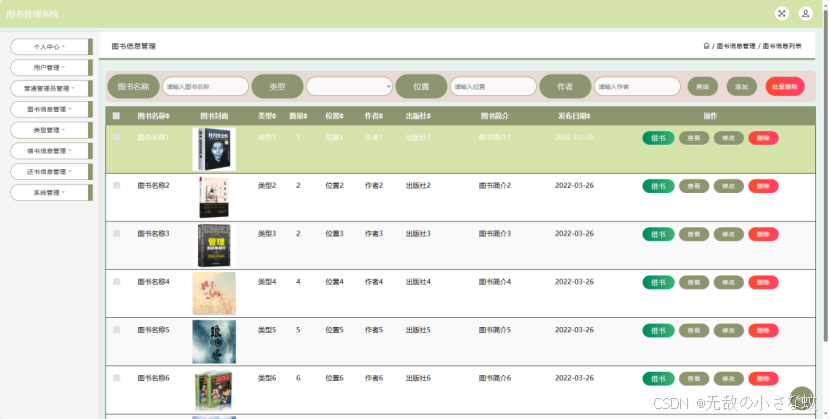The image size is (829, 419).
Task: Open book cover thumbnail of 图书名称2
Action: click(214, 197)
